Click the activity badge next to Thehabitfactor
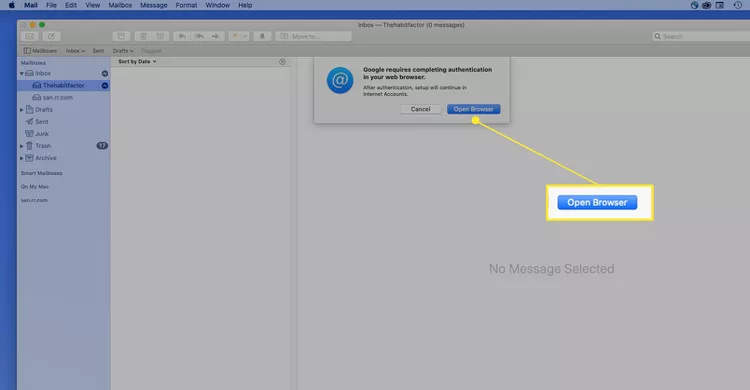Image resolution: width=750 pixels, height=390 pixels. (x=105, y=86)
